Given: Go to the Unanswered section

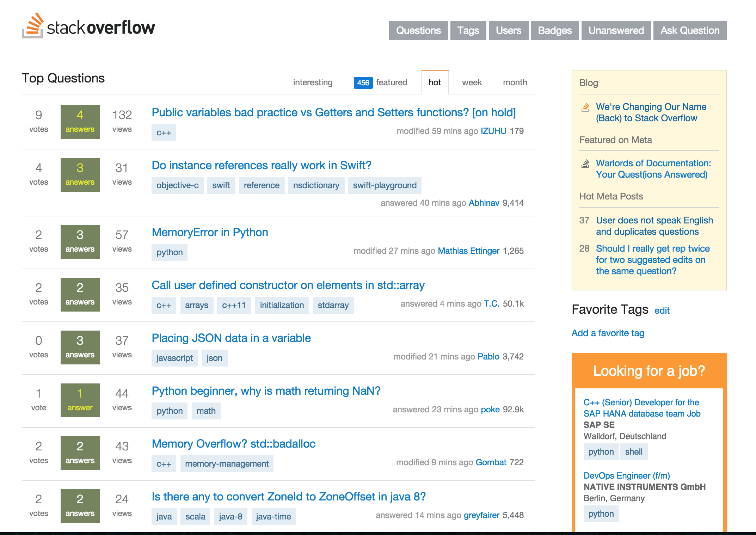Looking at the screenshot, I should click(x=616, y=31).
